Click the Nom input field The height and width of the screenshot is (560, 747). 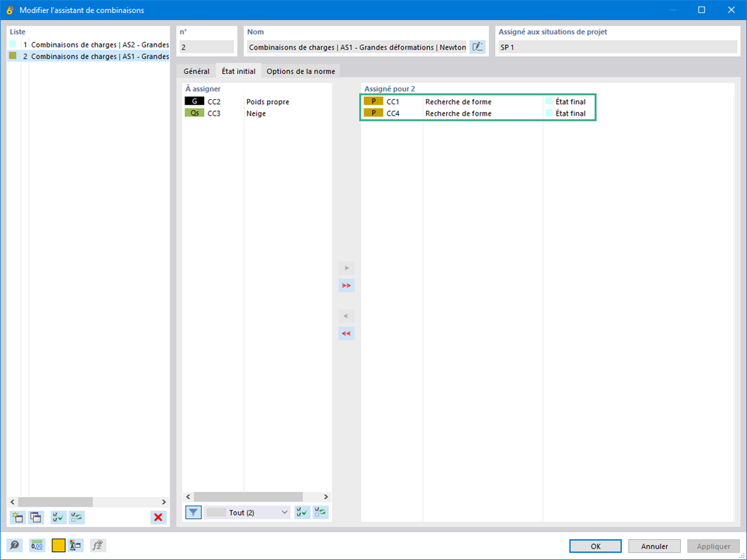tap(357, 47)
